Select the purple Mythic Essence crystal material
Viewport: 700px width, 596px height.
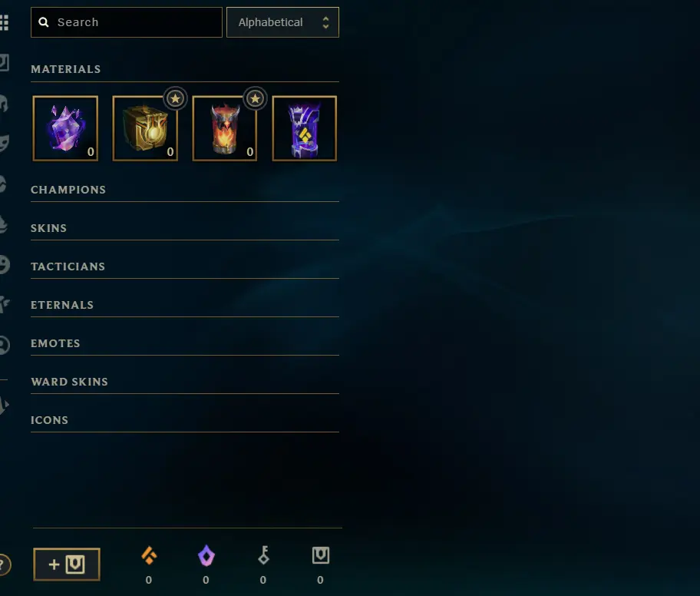pyautogui.click(x=65, y=129)
